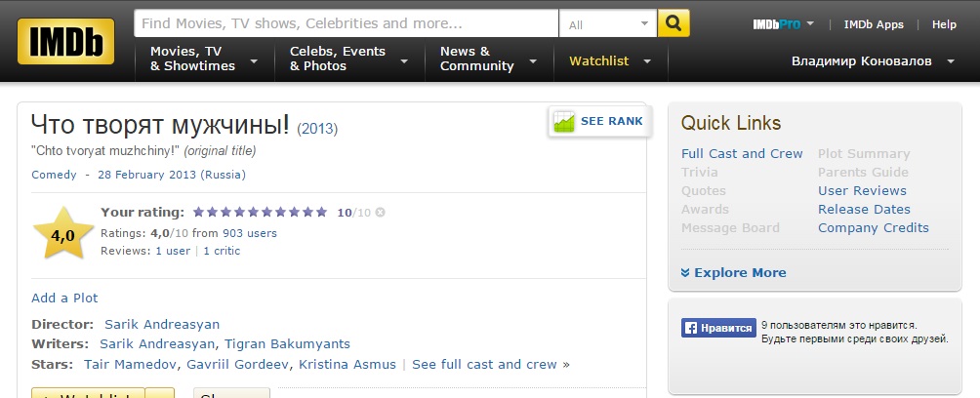Open writer Tigran Bakumyants link
Viewport: 980px width, 398px height.
pos(287,343)
